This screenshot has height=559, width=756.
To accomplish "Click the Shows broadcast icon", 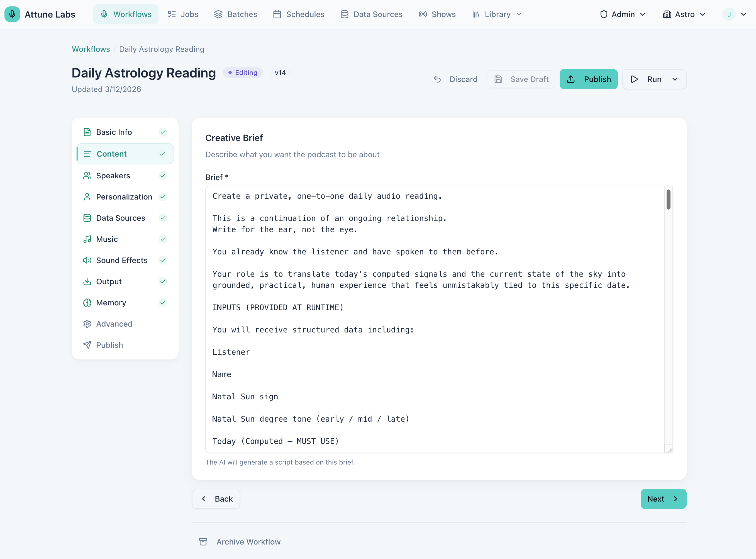I will [423, 14].
